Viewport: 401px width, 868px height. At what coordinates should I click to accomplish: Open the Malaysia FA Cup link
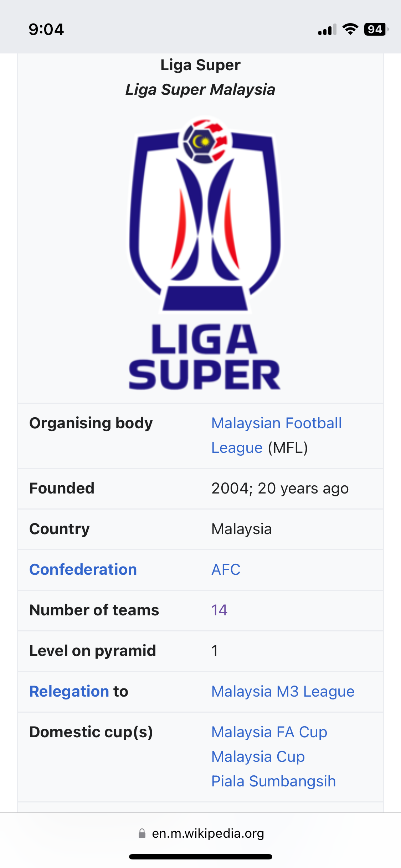coord(269,732)
